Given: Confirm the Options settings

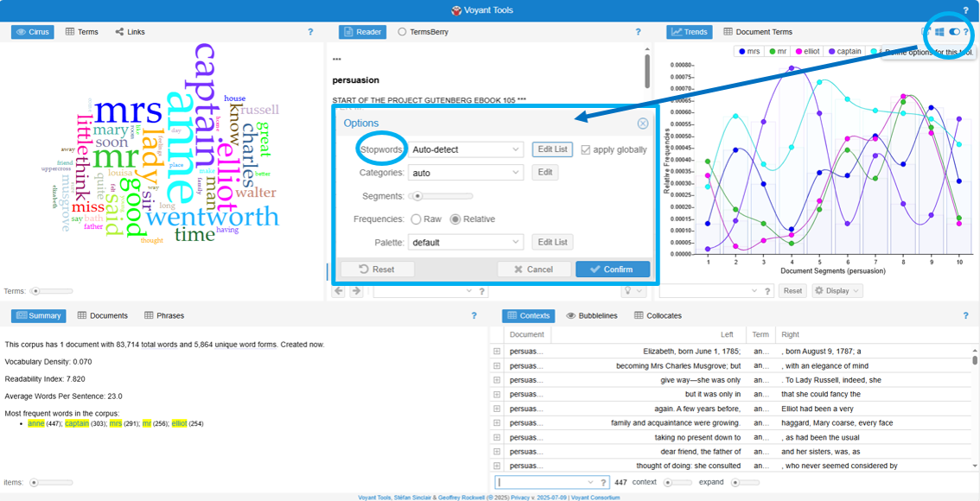Looking at the screenshot, I should pyautogui.click(x=612, y=269).
